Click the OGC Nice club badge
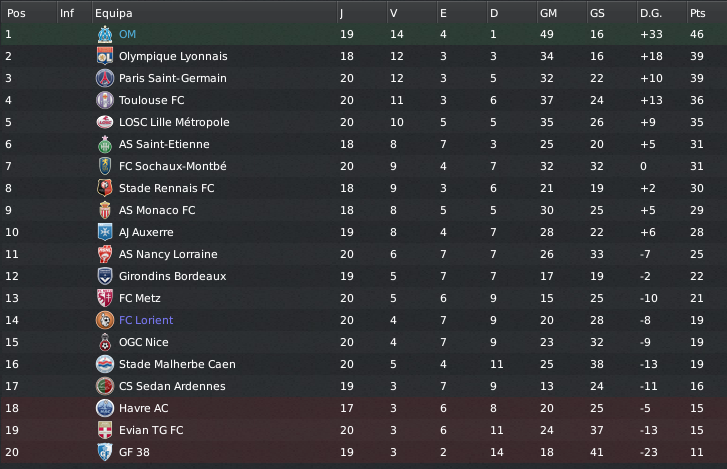The width and height of the screenshot is (727, 469). [x=104, y=342]
